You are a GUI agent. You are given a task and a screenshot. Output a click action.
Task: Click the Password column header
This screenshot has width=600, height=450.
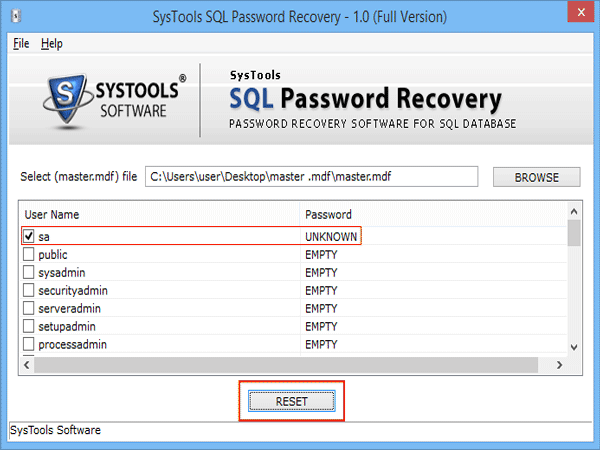(433, 214)
